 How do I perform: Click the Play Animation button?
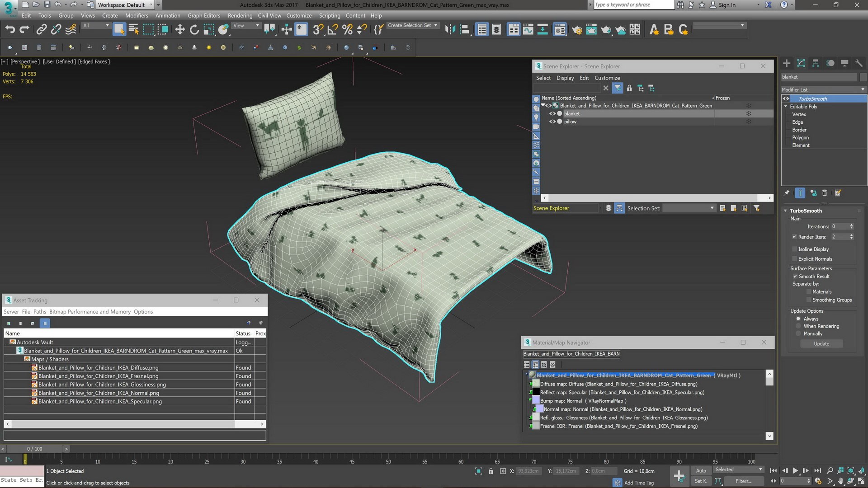click(x=795, y=471)
